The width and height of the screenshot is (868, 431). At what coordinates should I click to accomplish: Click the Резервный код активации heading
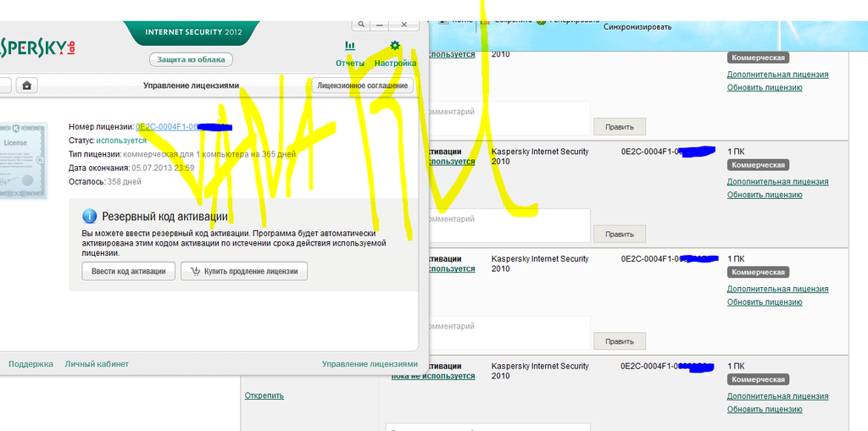165,216
